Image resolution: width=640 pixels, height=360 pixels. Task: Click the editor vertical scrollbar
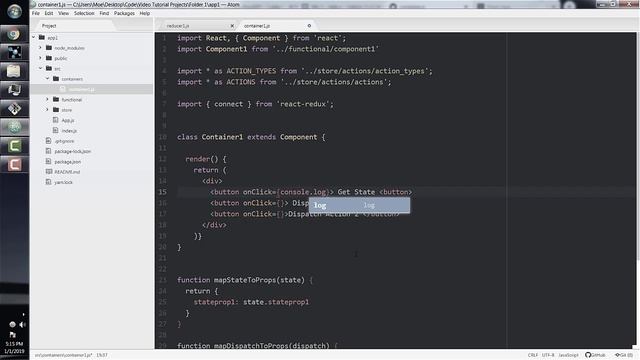click(638, 147)
